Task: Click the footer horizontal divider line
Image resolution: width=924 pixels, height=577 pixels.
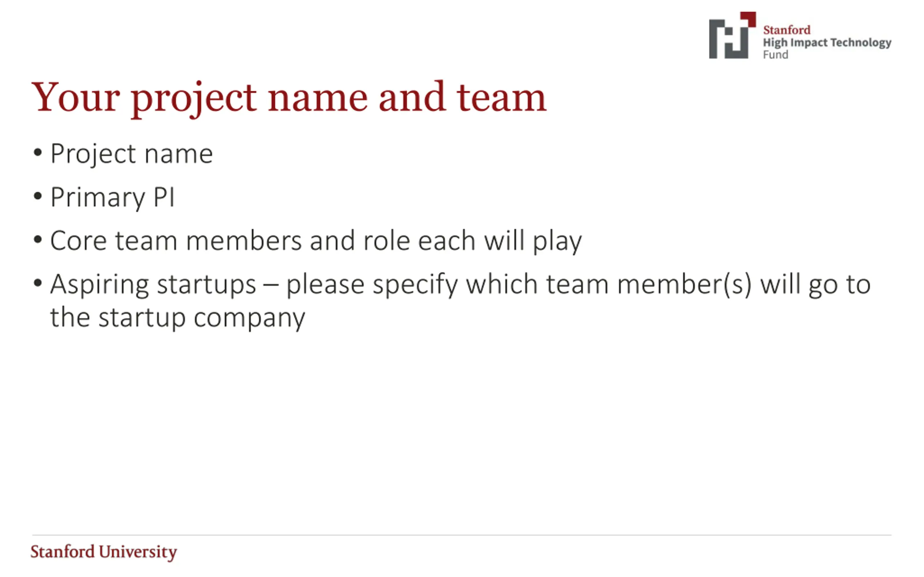Action: click(462, 535)
